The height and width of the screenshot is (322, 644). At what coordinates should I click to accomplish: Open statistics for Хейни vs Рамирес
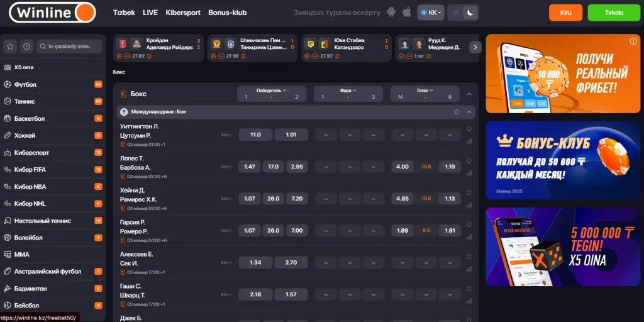pyautogui.click(x=469, y=205)
